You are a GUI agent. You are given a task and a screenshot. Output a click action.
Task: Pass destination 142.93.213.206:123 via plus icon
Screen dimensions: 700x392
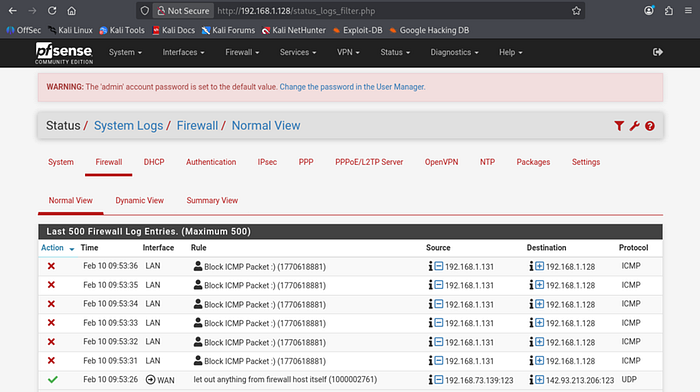[x=540, y=380]
